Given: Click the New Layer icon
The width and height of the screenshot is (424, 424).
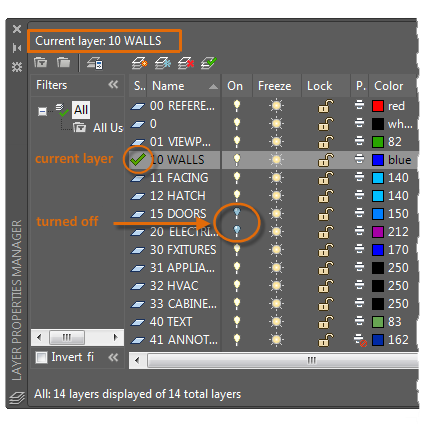Looking at the screenshot, I should pos(139,63).
